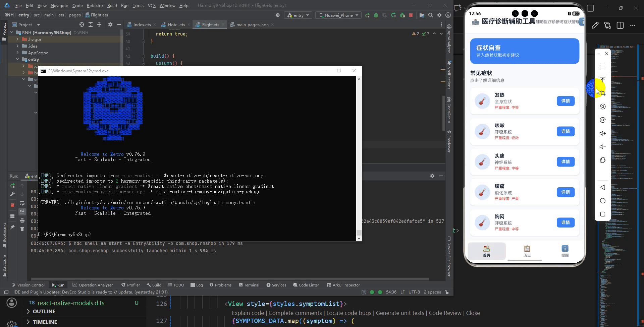Open the Project view dropdown arrow
The width and height of the screenshot is (644, 327).
pyautogui.click(x=39, y=25)
